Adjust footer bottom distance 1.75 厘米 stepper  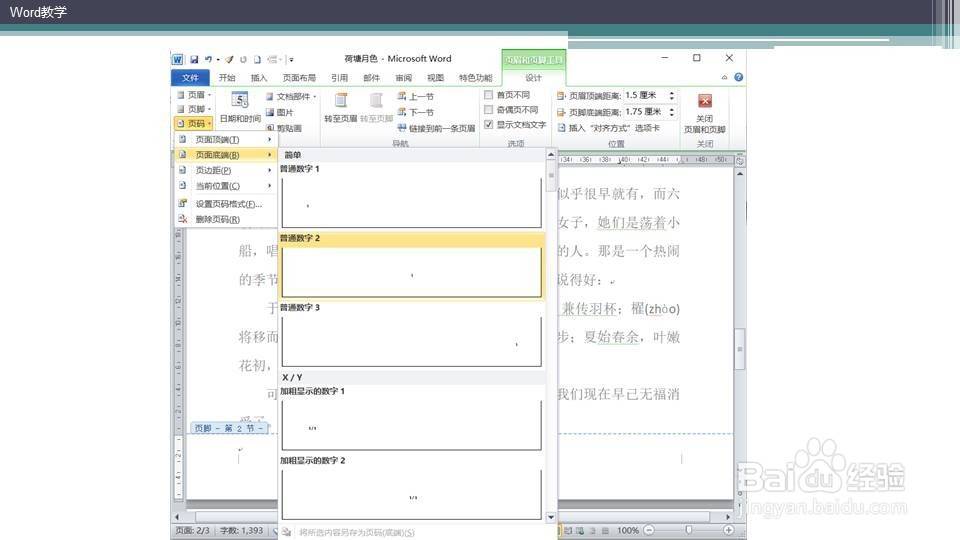pos(672,112)
